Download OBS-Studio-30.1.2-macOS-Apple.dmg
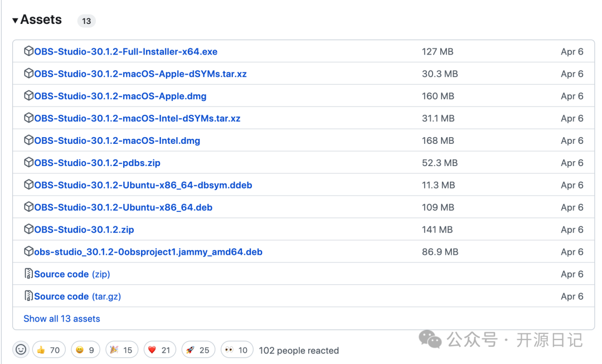 click(x=120, y=96)
